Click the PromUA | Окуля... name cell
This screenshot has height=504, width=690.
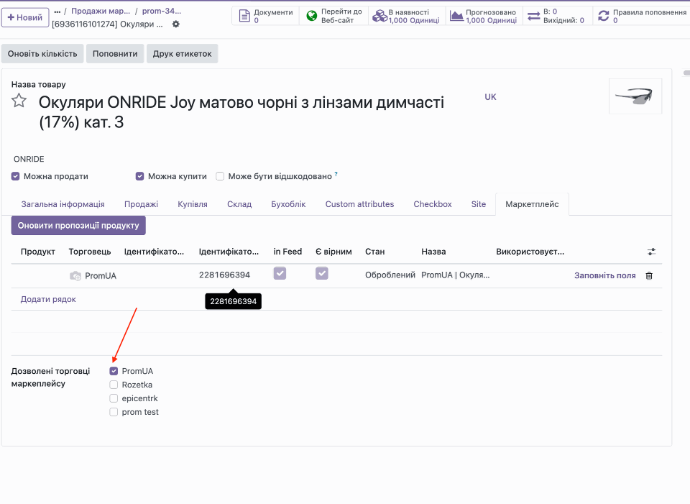(455, 275)
